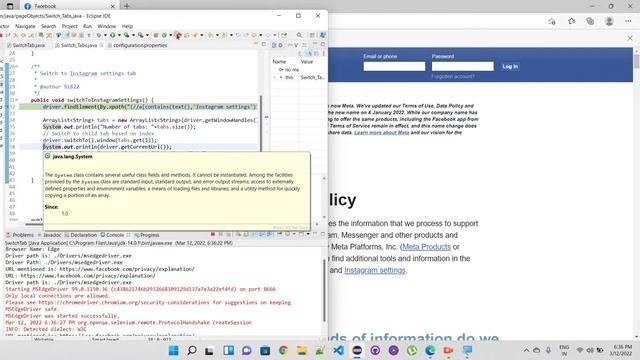Click the Edge profile avatar icon
This screenshot has height=360, width=640.
coord(609,21)
